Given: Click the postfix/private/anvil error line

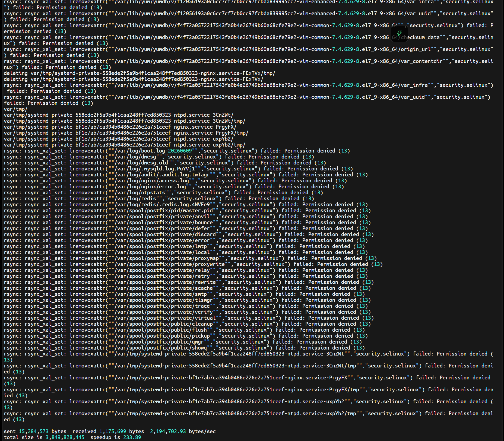Looking at the screenshot, I should pyautogui.click(x=186, y=217).
